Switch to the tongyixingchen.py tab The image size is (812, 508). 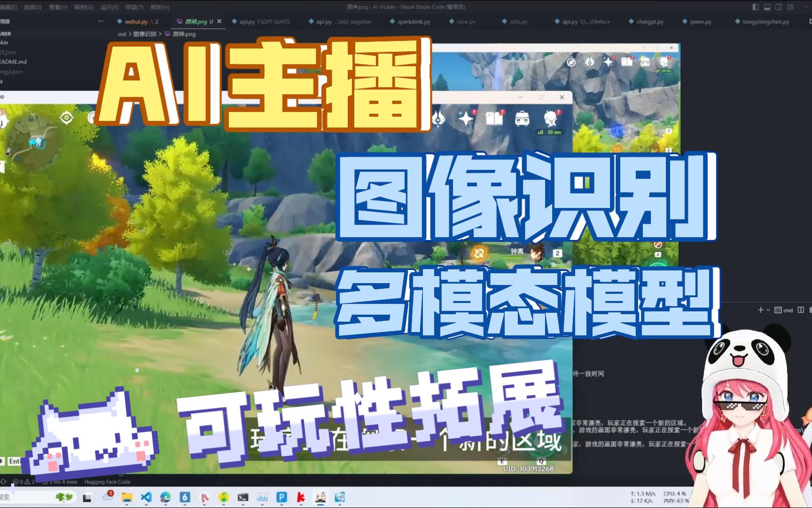(762, 22)
